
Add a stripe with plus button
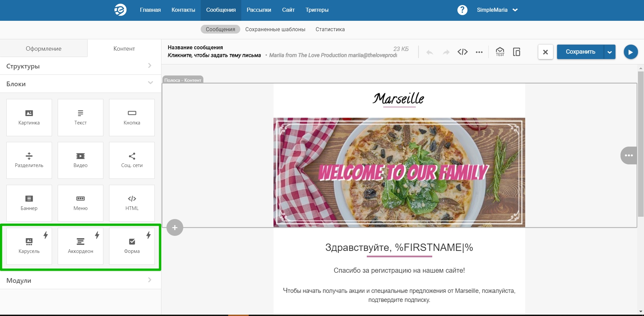(175, 227)
